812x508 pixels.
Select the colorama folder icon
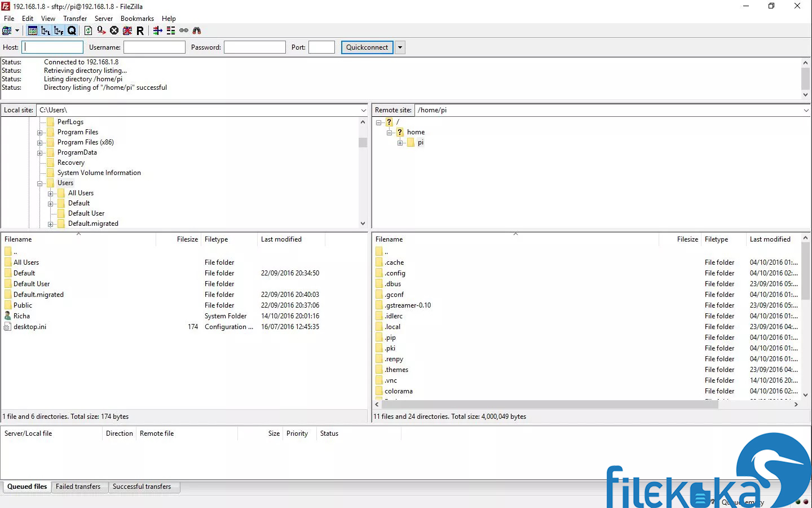coord(379,391)
